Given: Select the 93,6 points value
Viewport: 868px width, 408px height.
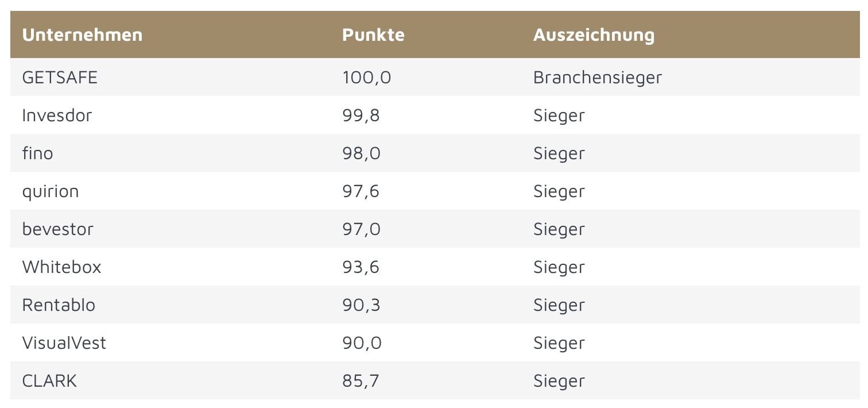Looking at the screenshot, I should click(x=361, y=267).
